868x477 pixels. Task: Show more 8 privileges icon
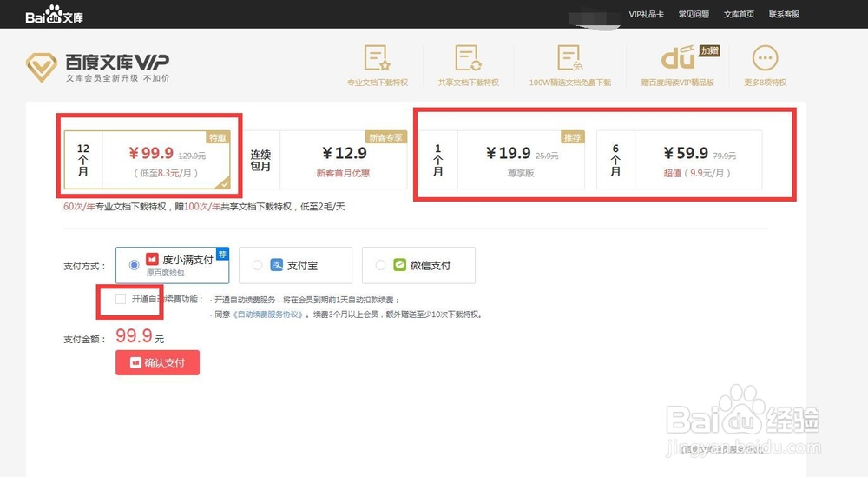(x=765, y=57)
